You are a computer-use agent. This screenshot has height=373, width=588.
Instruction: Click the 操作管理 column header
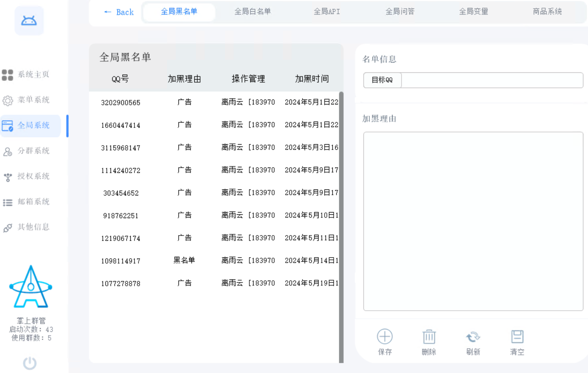248,79
